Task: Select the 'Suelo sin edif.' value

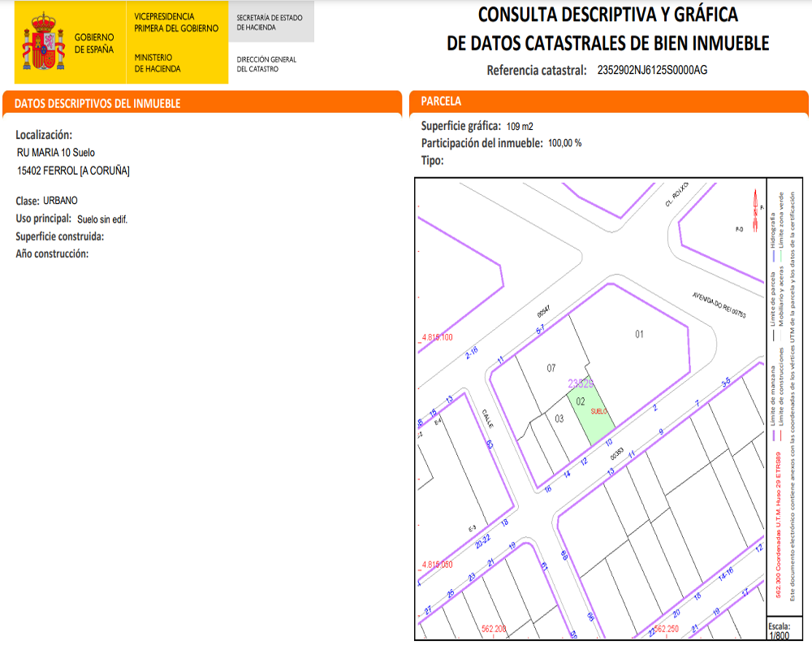Action: [102, 219]
